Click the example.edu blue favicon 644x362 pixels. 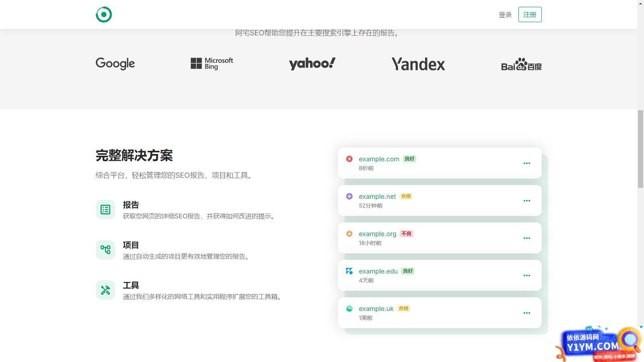tap(349, 271)
